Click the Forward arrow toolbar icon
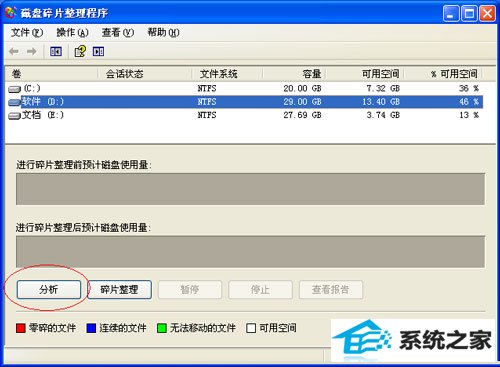This screenshot has height=367, width=500. click(32, 51)
